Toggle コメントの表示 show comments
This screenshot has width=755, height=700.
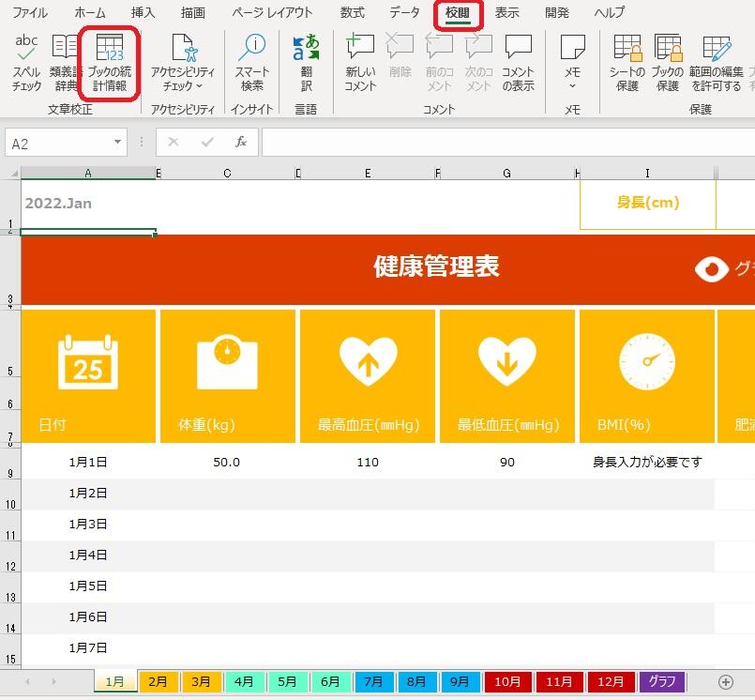518,62
